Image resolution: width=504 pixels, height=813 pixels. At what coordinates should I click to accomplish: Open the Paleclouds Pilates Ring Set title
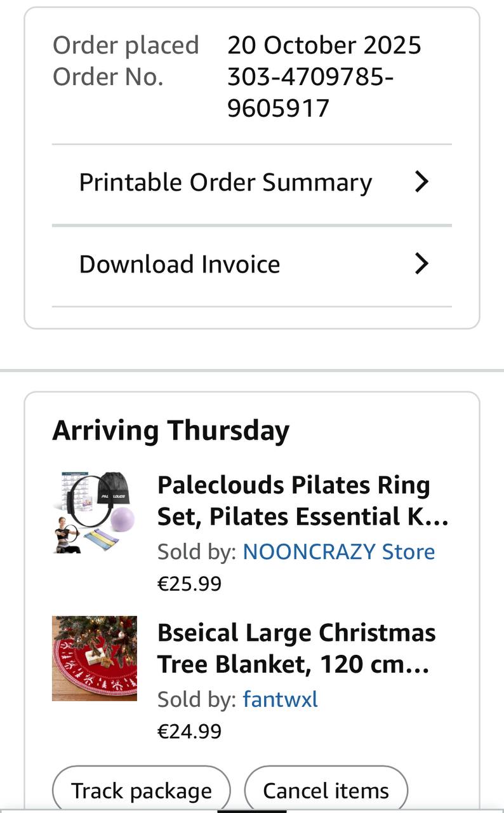click(x=303, y=501)
